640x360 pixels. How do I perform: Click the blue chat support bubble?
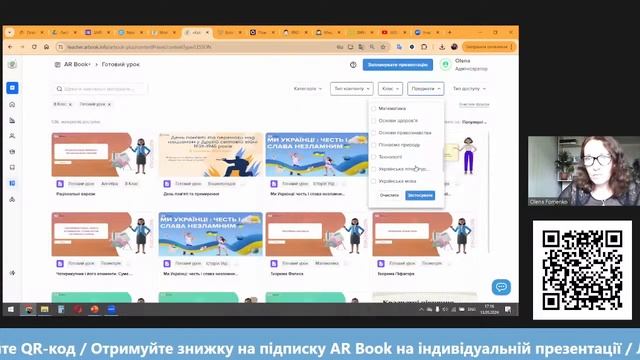(501, 287)
